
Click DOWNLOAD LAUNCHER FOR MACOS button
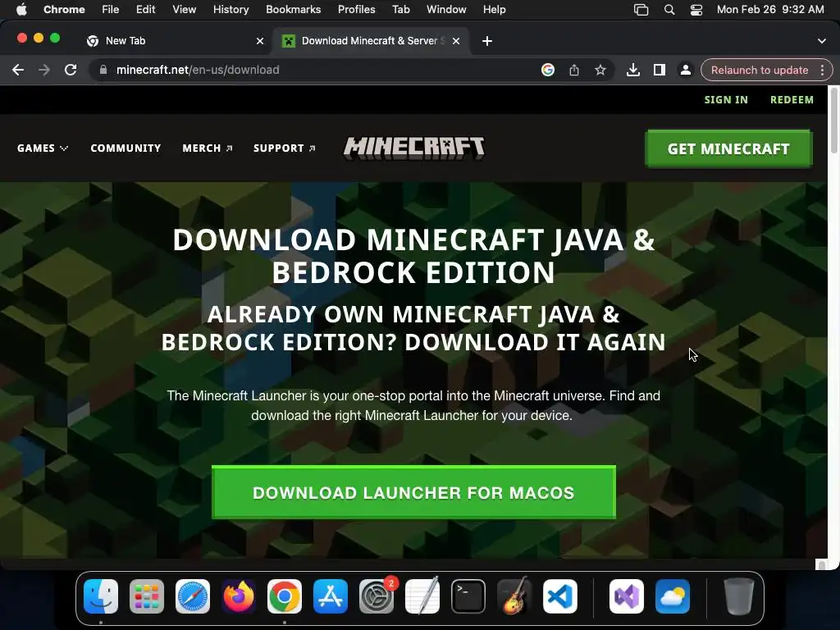413,492
